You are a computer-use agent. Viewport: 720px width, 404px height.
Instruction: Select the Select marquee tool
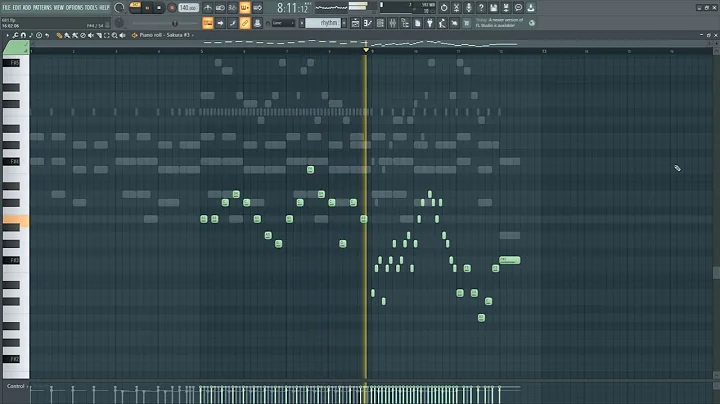[107, 35]
